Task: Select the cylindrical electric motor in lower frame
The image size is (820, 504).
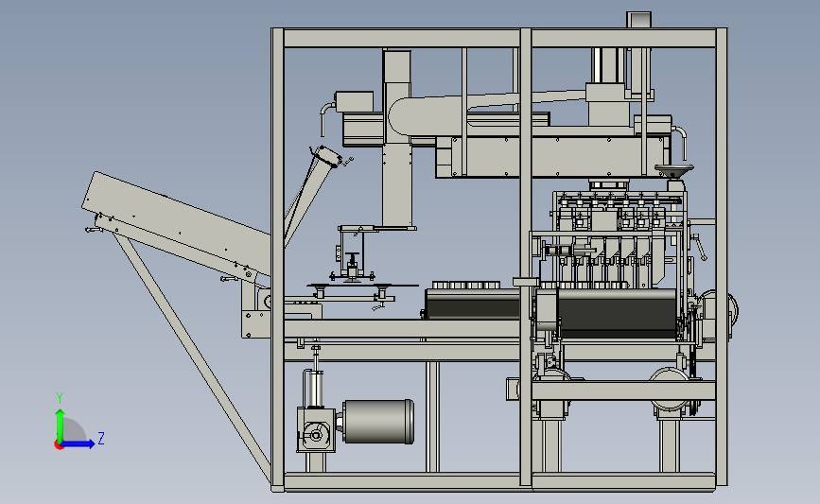Action: [378, 422]
